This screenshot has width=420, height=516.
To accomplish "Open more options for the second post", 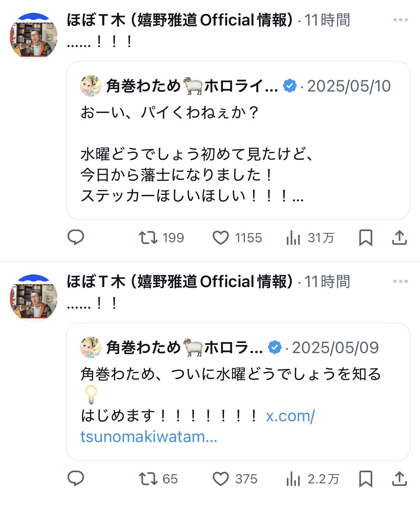I will [x=400, y=282].
